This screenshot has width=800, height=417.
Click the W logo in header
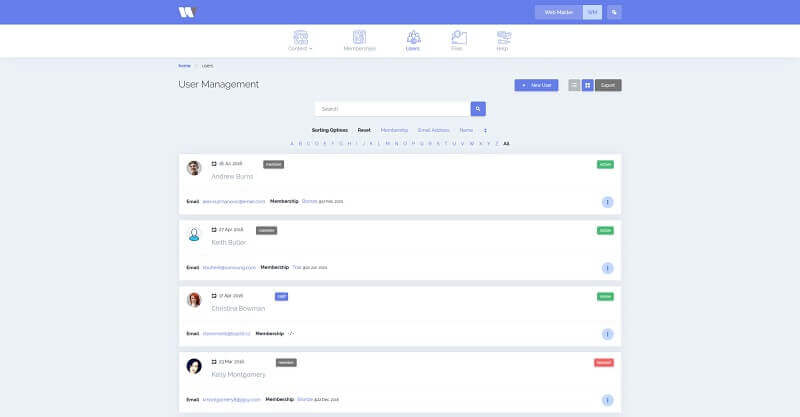(187, 12)
